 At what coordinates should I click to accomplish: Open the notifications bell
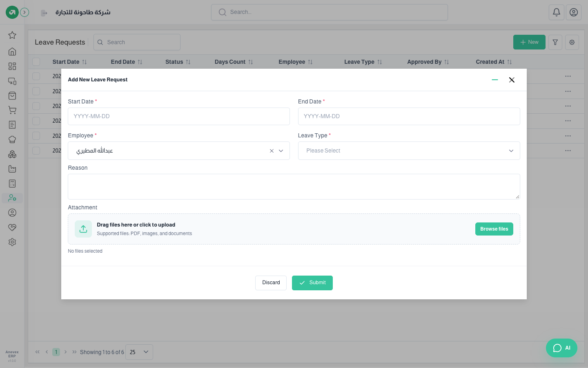coord(557,12)
